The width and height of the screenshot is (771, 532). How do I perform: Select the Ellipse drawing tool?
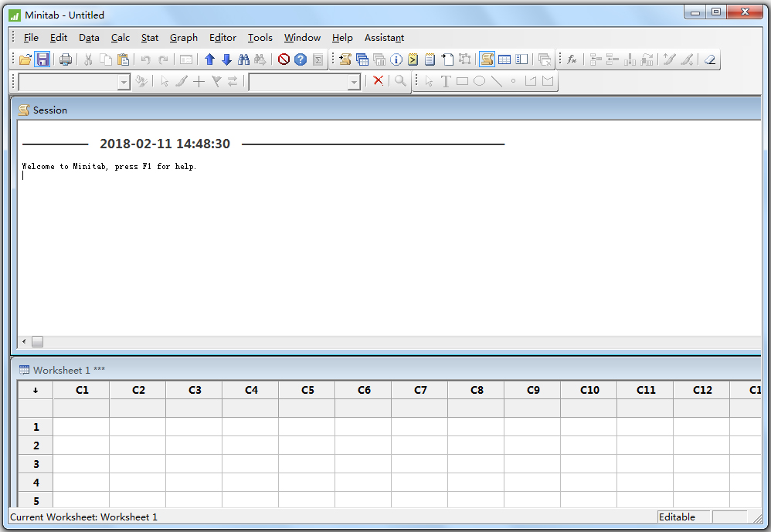tap(479, 80)
